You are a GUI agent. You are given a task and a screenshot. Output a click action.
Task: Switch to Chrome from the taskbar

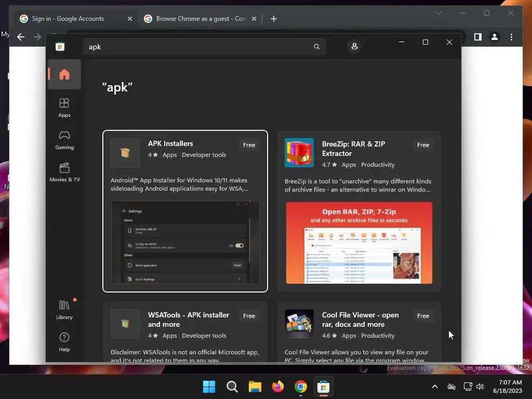[x=301, y=387]
